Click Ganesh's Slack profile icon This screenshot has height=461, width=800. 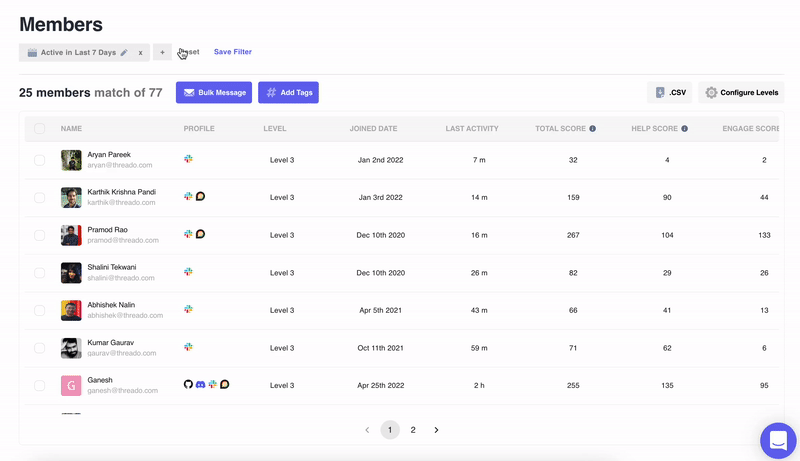(x=212, y=384)
